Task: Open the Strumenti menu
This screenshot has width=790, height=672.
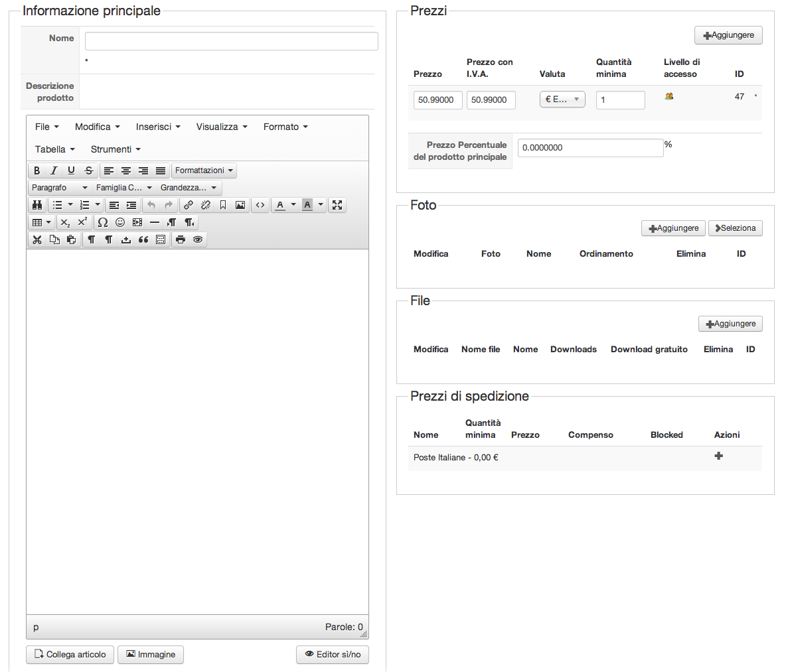Action: 116,149
